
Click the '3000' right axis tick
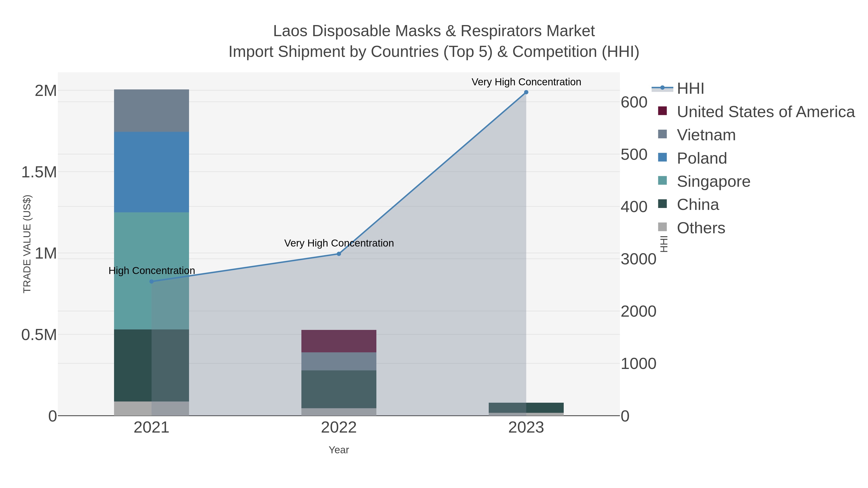638,259
